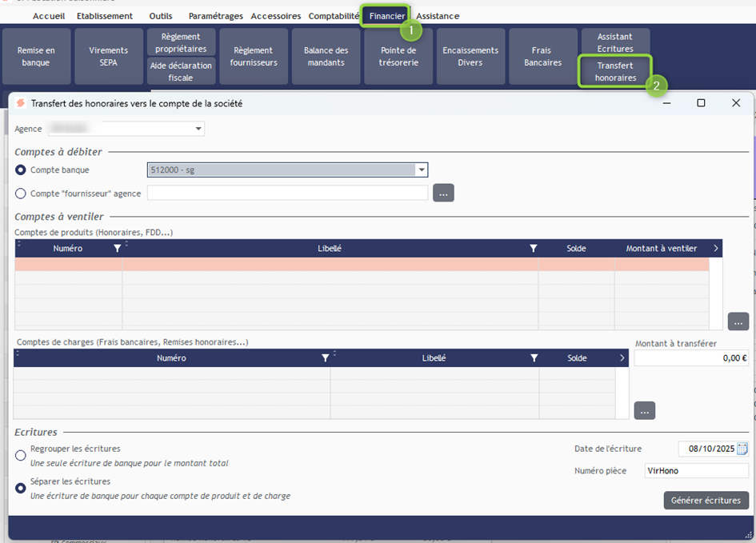Open the 512000 - sg bank account dropdown
The height and width of the screenshot is (543, 756).
pos(421,170)
